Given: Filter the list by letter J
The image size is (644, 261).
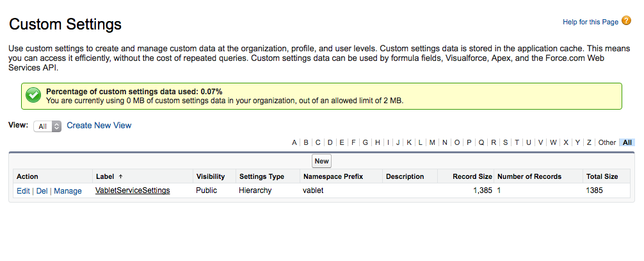Looking at the screenshot, I should (398, 142).
